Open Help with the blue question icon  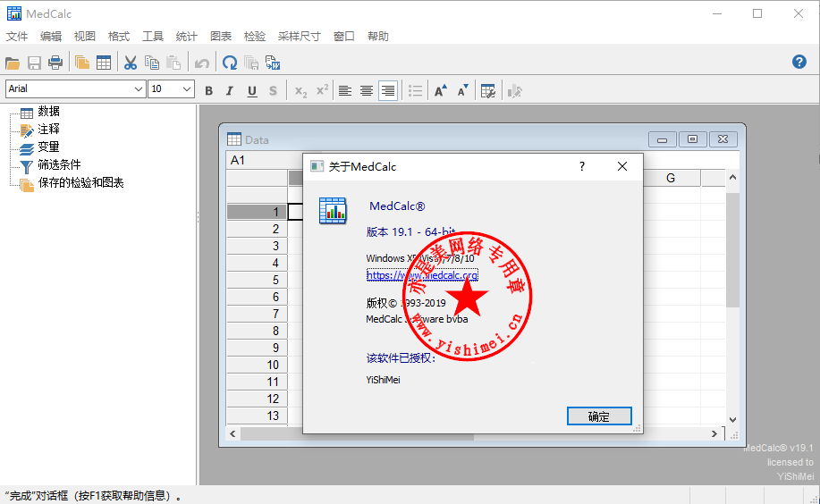click(799, 62)
